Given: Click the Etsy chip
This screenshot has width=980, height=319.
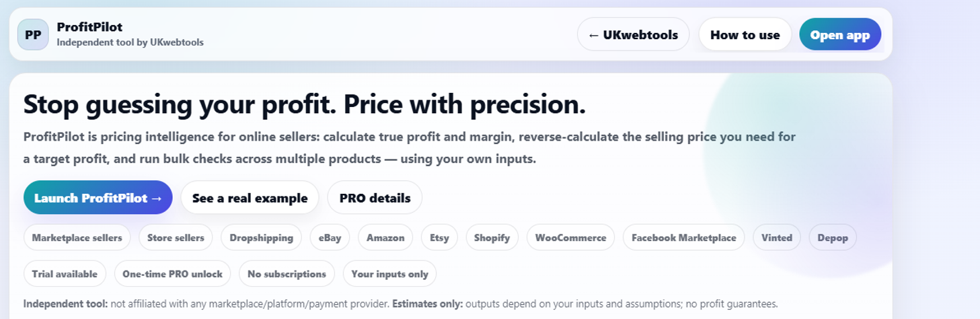Looking at the screenshot, I should coord(439,238).
